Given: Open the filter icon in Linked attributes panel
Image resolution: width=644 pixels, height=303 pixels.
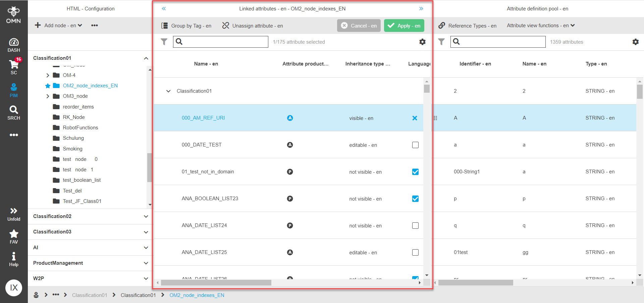Looking at the screenshot, I should click(164, 42).
